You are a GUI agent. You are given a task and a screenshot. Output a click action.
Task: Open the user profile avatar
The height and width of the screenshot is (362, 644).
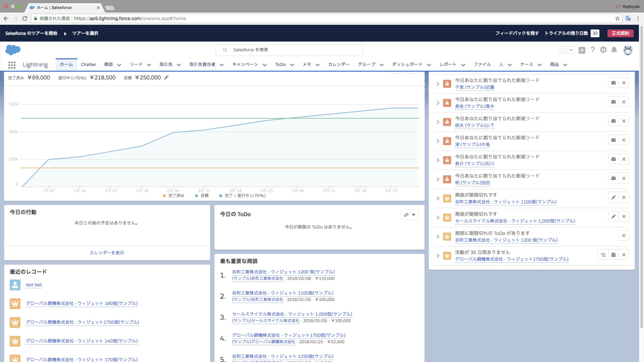[628, 50]
